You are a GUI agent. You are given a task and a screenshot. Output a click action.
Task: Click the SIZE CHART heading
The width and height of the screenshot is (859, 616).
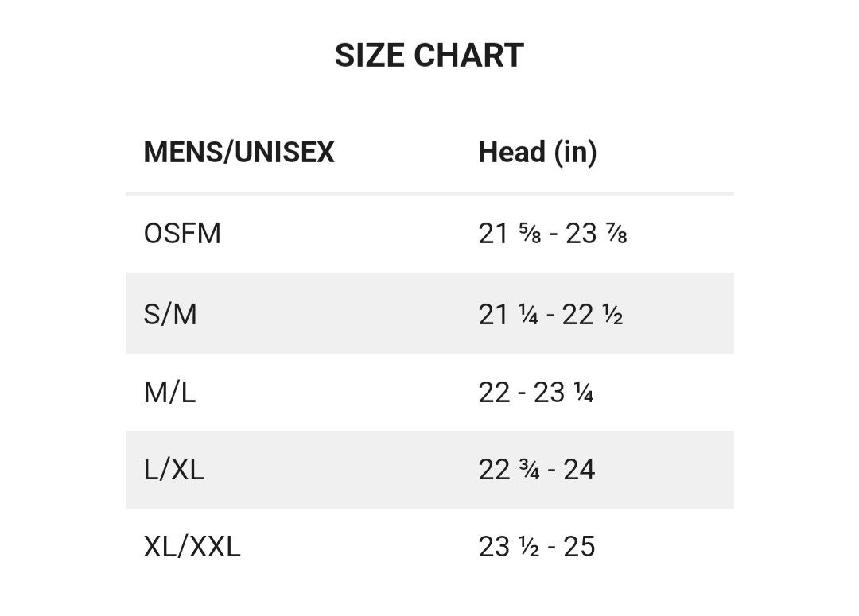click(429, 56)
